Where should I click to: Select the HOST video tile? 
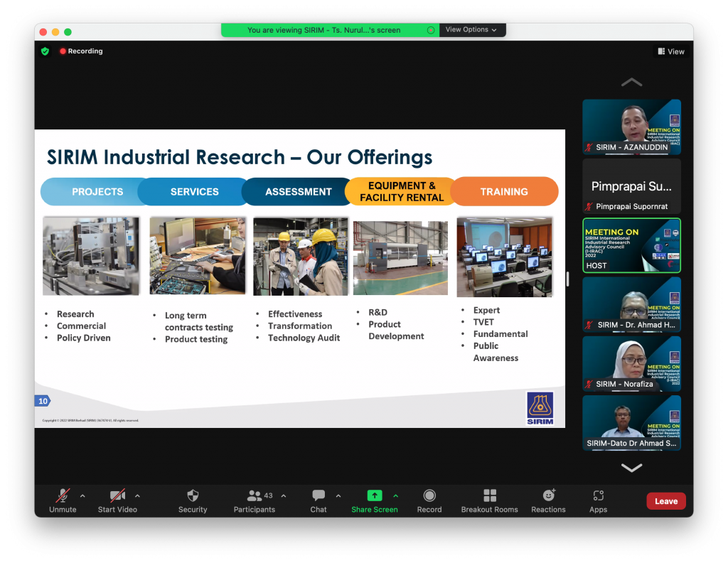(x=631, y=245)
